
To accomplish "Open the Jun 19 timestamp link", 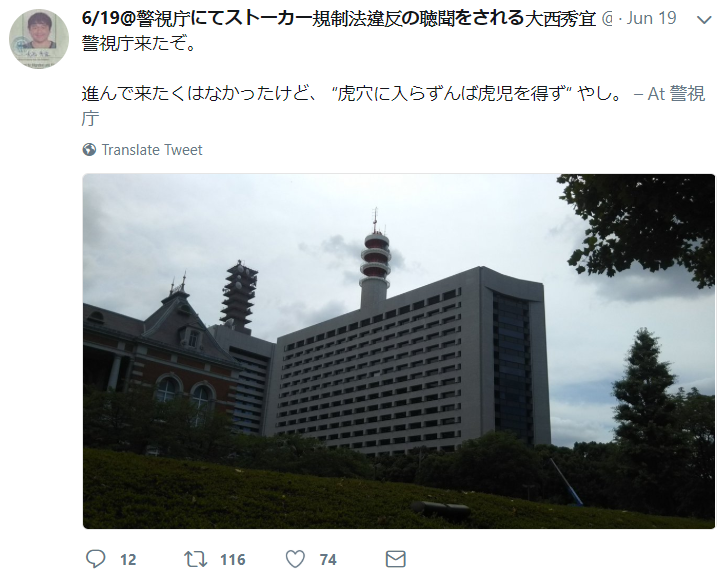I will [x=652, y=18].
